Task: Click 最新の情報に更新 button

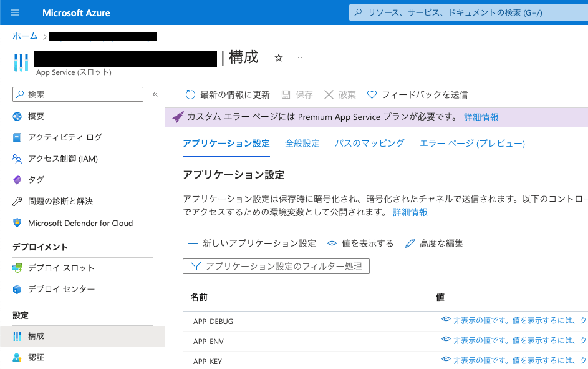Action: click(228, 95)
